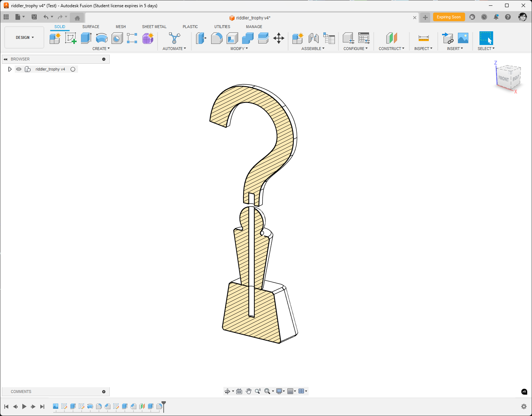Click the Look At icon

[239, 391]
